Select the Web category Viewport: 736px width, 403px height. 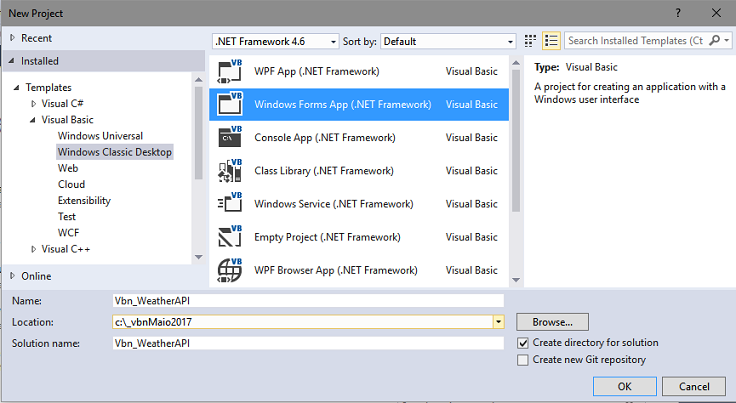68,168
